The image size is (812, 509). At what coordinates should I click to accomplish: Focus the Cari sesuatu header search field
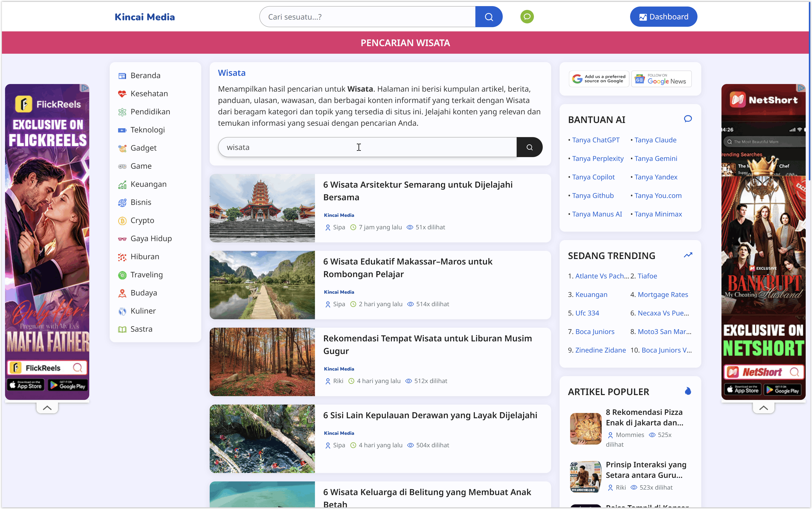(367, 17)
